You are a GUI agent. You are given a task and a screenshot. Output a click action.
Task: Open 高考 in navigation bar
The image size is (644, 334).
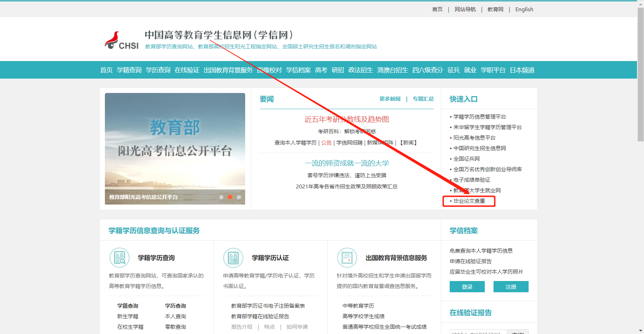tap(321, 70)
